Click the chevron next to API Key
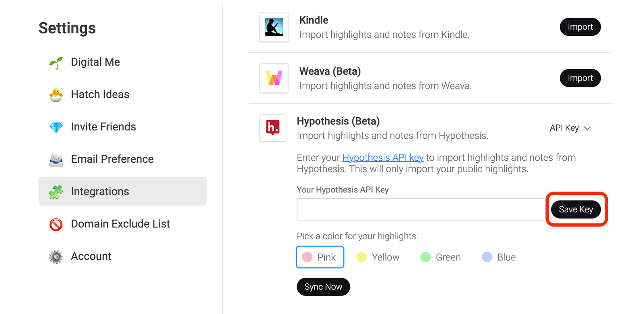 tap(587, 128)
